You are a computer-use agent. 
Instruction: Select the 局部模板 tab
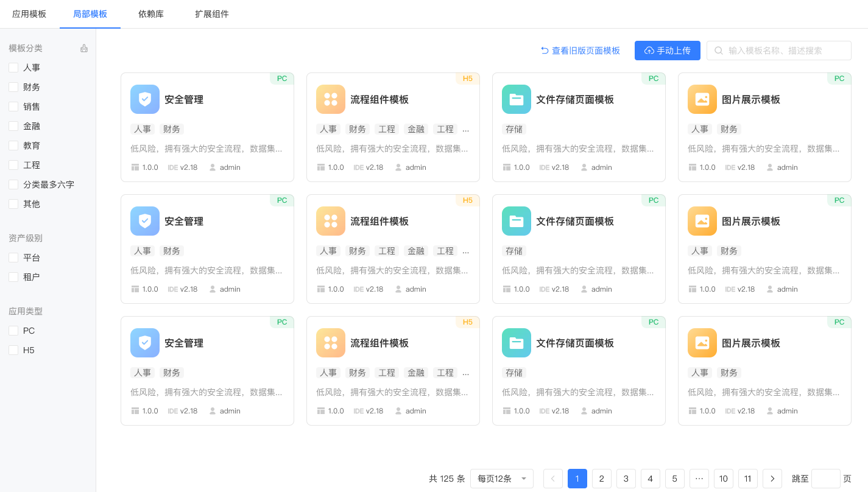[90, 14]
